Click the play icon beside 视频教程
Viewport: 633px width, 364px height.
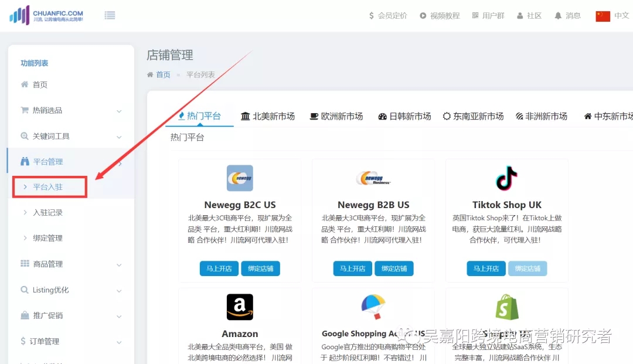423,16
